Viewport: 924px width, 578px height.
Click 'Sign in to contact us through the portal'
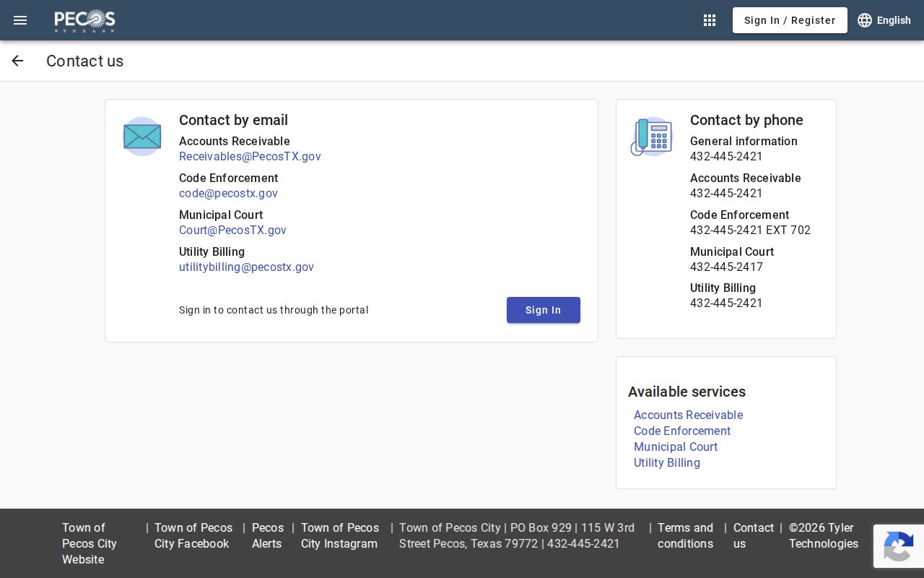[x=274, y=310]
